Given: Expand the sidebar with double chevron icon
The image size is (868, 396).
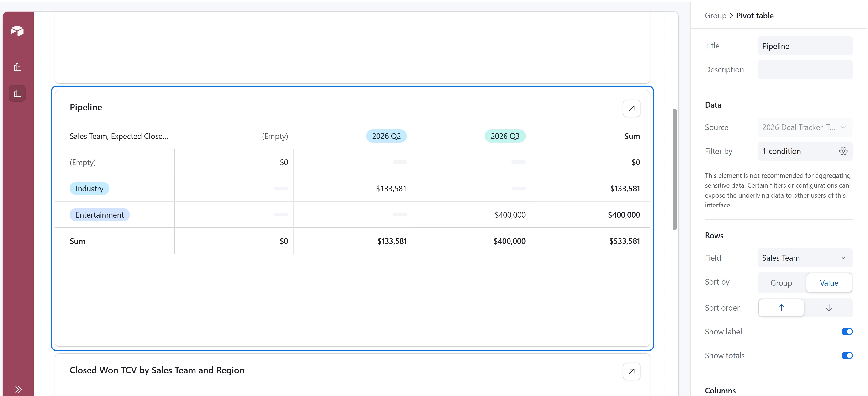Looking at the screenshot, I should tap(19, 389).
